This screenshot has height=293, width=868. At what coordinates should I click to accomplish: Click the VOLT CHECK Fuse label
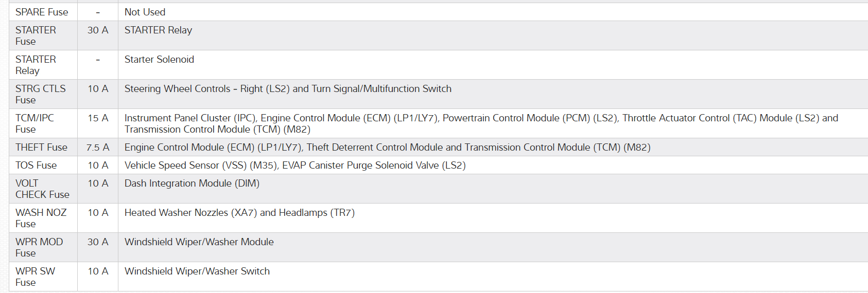42,189
